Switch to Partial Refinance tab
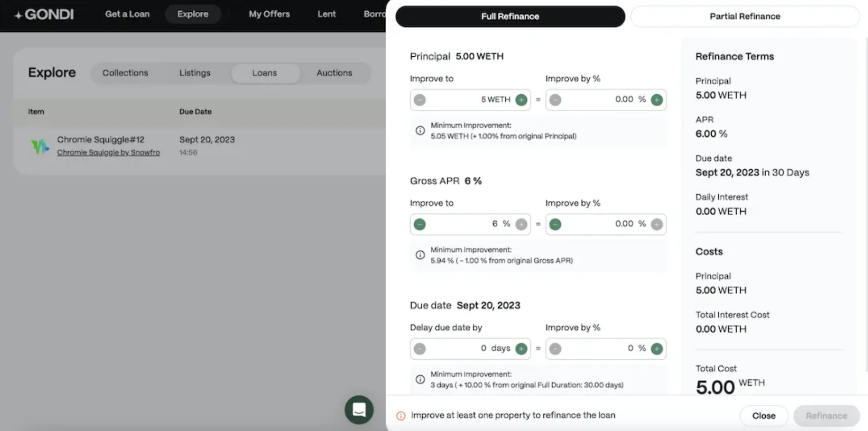The width and height of the screenshot is (868, 431). click(x=745, y=16)
